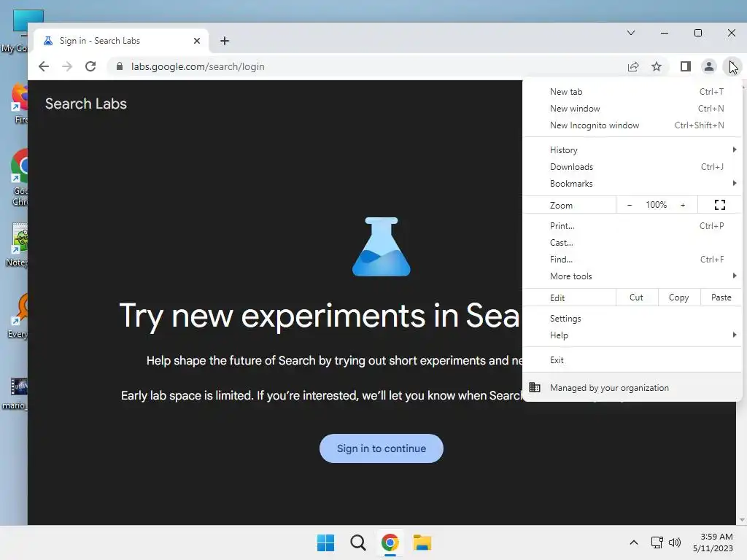Click the Sign in to continue button
The height and width of the screenshot is (560, 747).
pos(381,448)
